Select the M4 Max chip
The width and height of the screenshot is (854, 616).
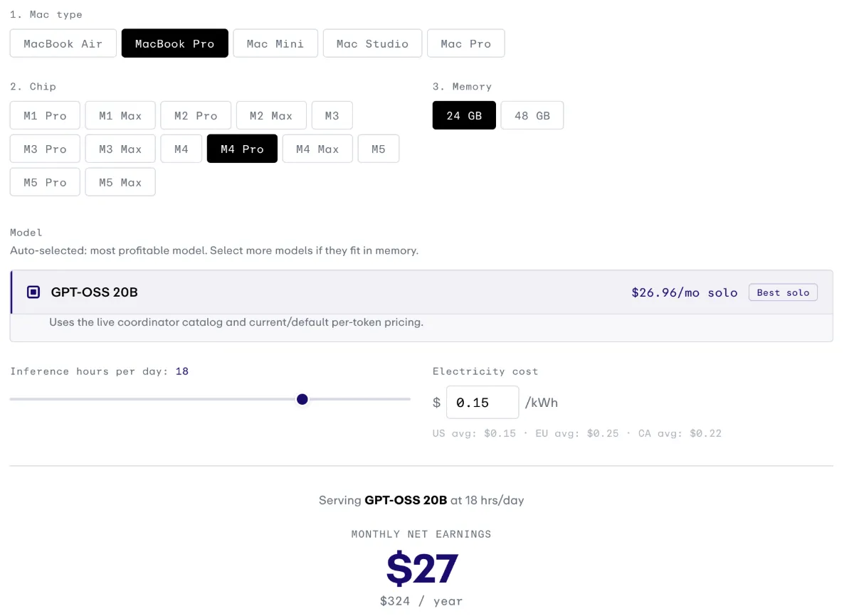(x=317, y=149)
